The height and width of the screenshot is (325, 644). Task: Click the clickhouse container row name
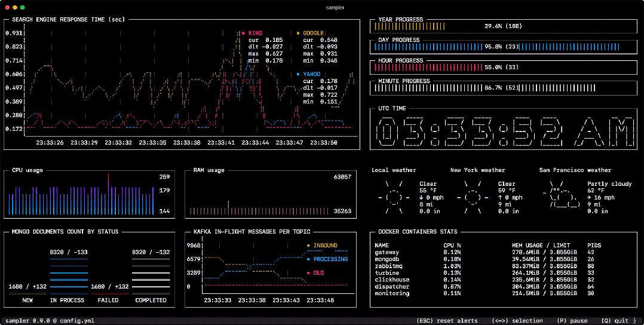(392, 280)
